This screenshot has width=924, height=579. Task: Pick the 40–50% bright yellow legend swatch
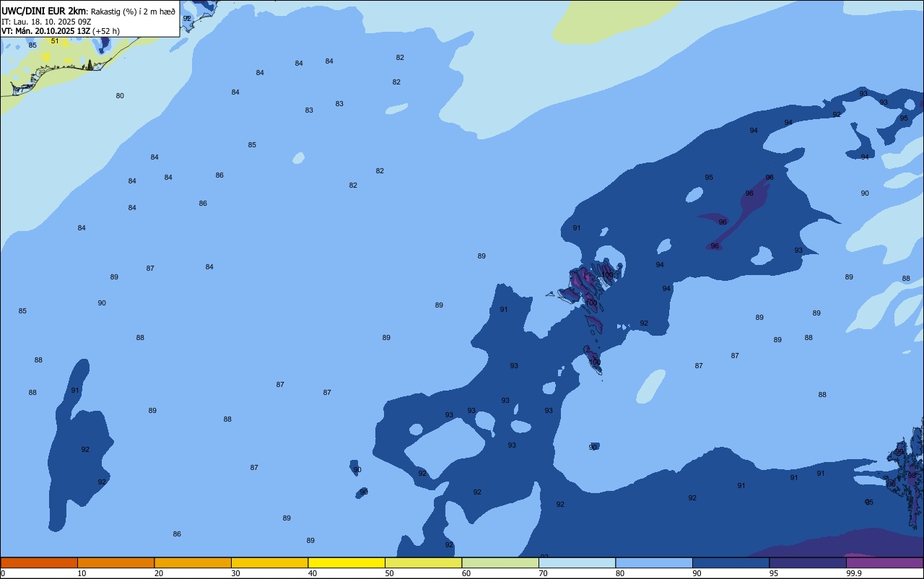click(346, 562)
